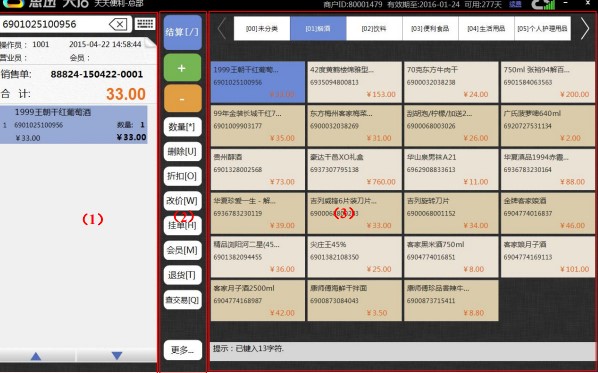The image size is (598, 373).
Task: Add the 42度黄鹤楼 product priced ¥153.00
Action: (354, 82)
